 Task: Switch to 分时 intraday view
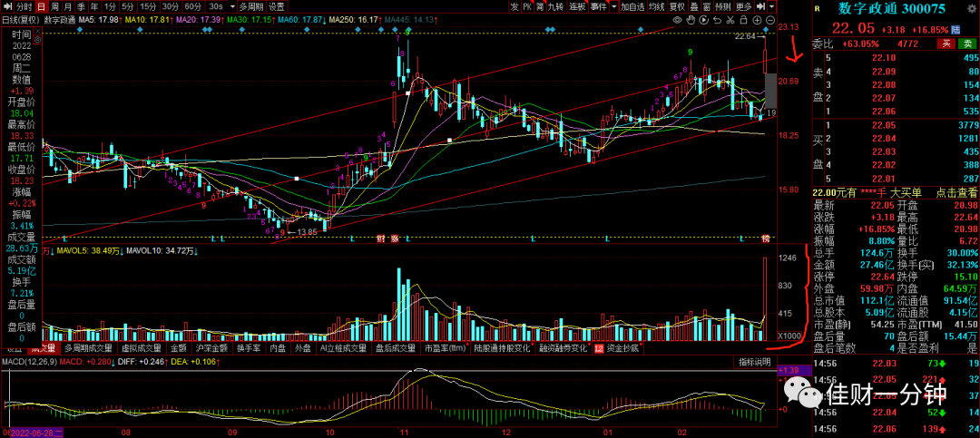click(24, 7)
